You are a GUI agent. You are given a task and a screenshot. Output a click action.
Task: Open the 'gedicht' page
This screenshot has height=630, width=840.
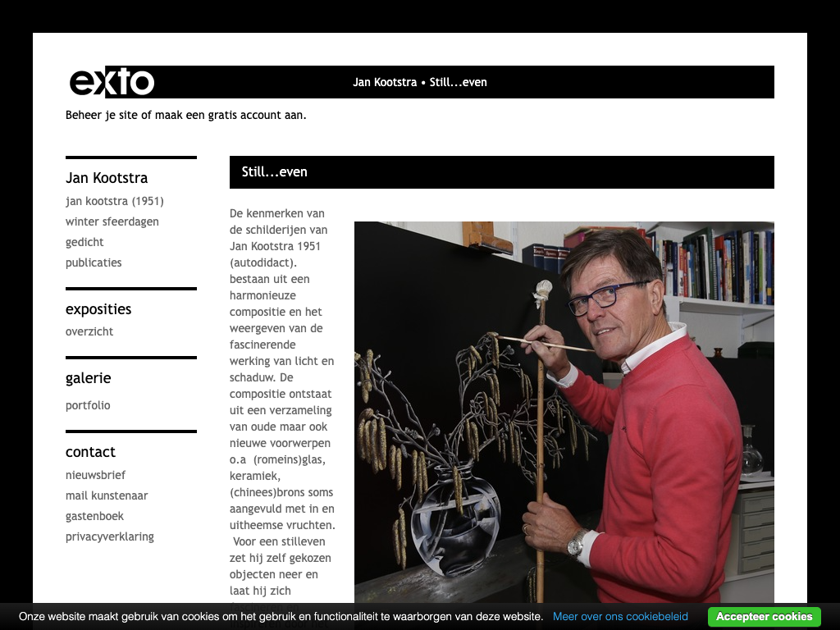tap(84, 242)
